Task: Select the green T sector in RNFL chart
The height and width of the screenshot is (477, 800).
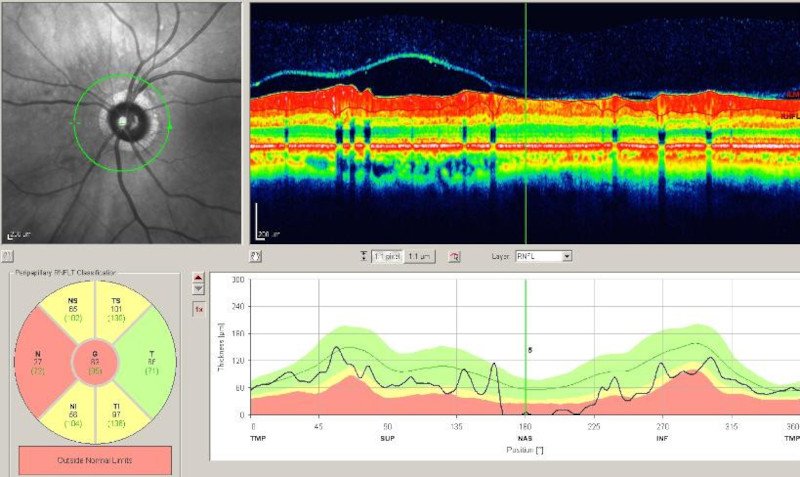Action: click(x=152, y=359)
